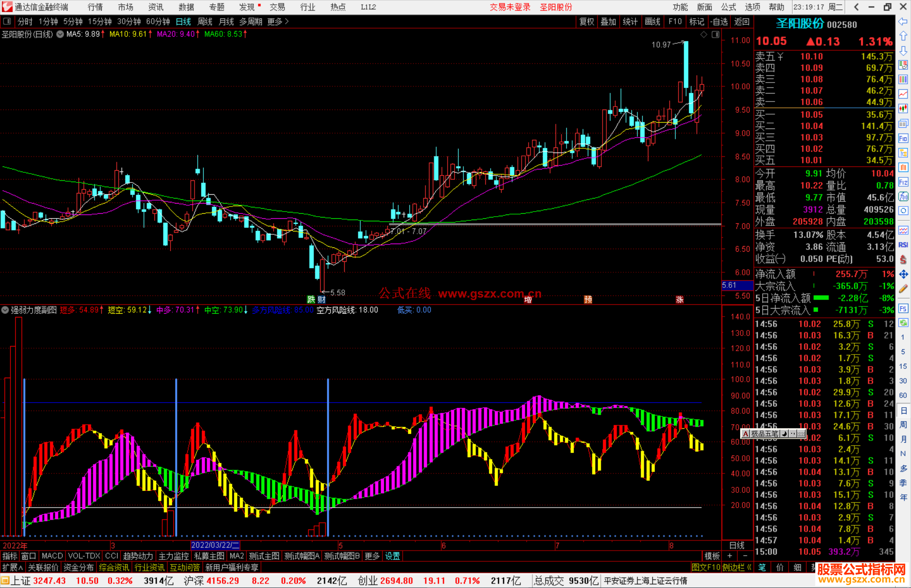The image size is (911, 588).
Task: Click the 财 marker below the chart
Action: click(321, 299)
